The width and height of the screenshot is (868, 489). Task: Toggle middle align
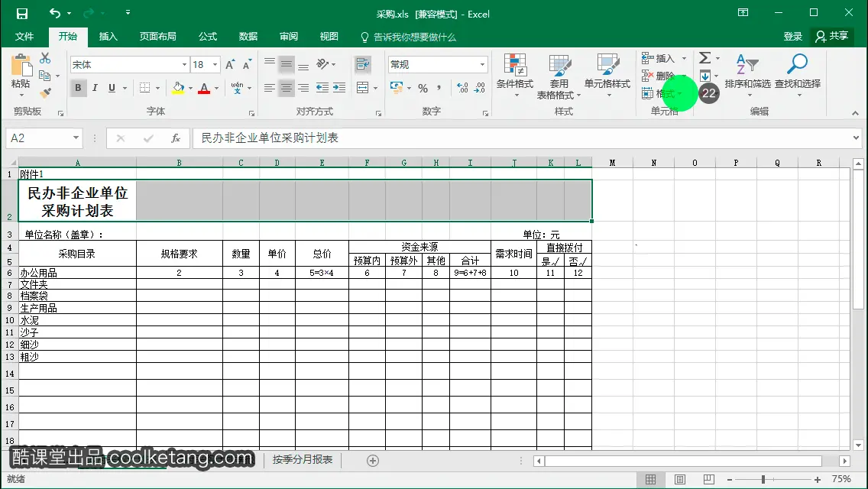point(287,65)
